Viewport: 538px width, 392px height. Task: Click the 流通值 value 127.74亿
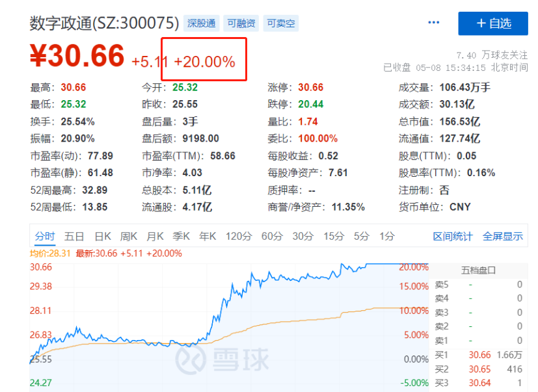pyautogui.click(x=460, y=138)
